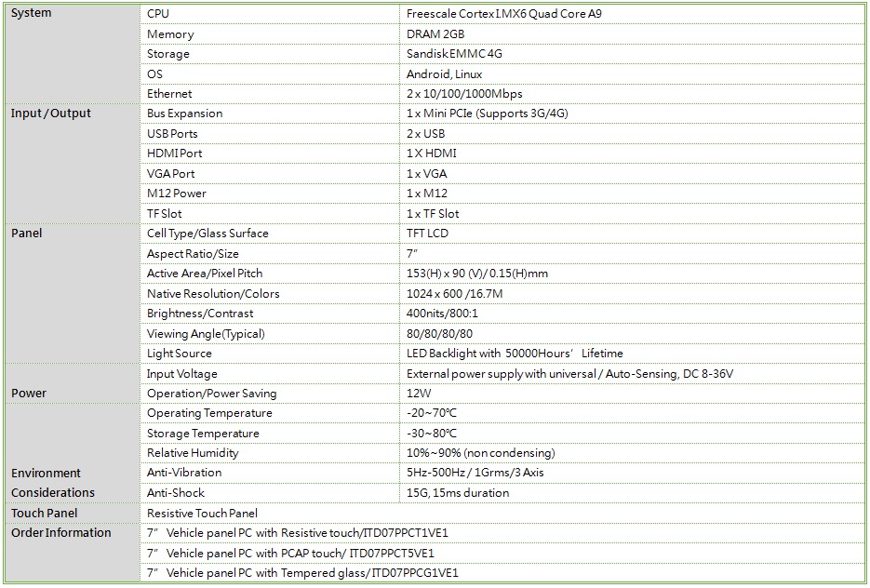
Task: Select the 'Relative Humidity' label
Action: (193, 453)
